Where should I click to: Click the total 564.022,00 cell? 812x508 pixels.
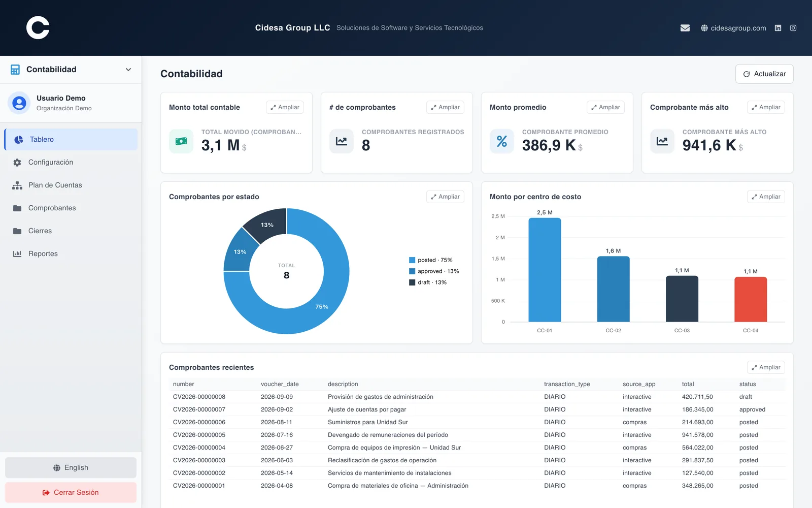[697, 448]
